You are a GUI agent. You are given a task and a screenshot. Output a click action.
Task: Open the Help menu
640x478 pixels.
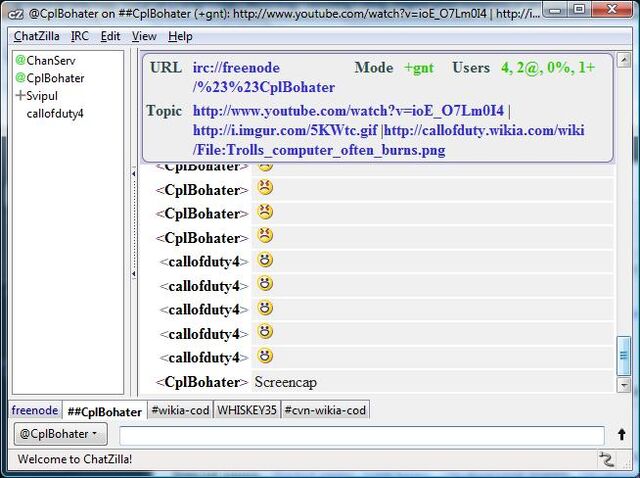(x=180, y=36)
